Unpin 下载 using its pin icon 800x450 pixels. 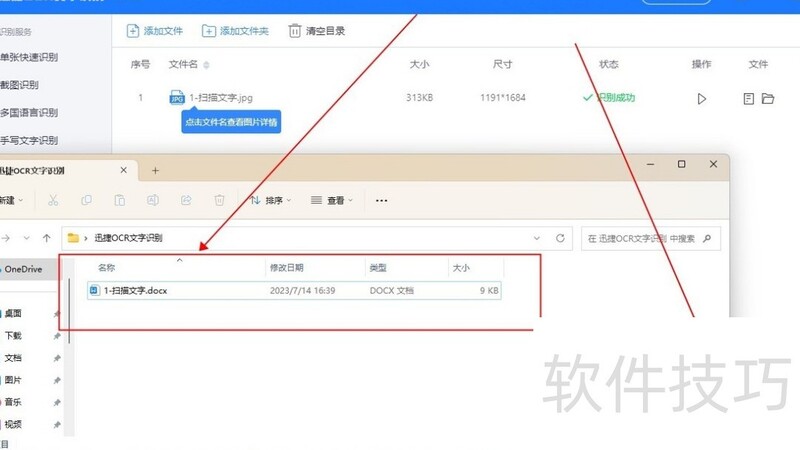pos(57,336)
